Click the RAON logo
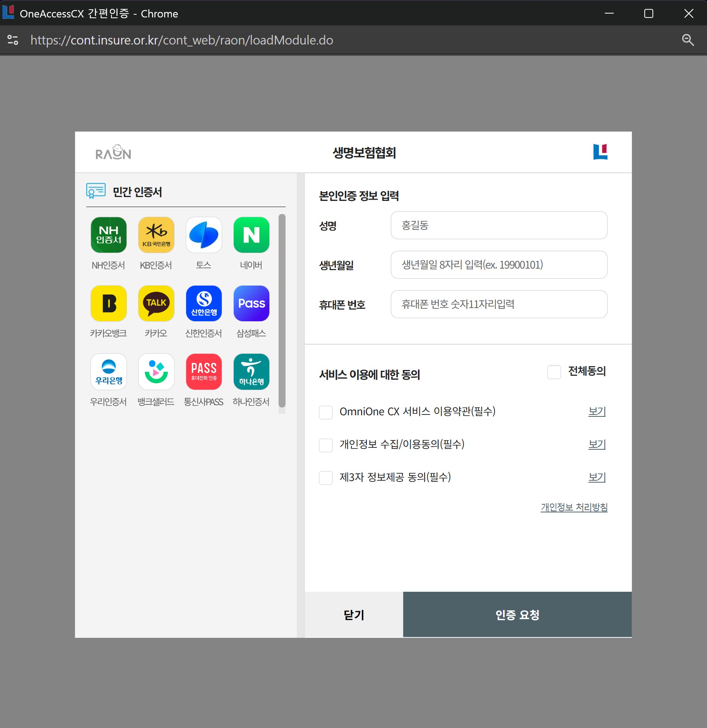Image resolution: width=707 pixels, height=728 pixels. tap(113, 152)
